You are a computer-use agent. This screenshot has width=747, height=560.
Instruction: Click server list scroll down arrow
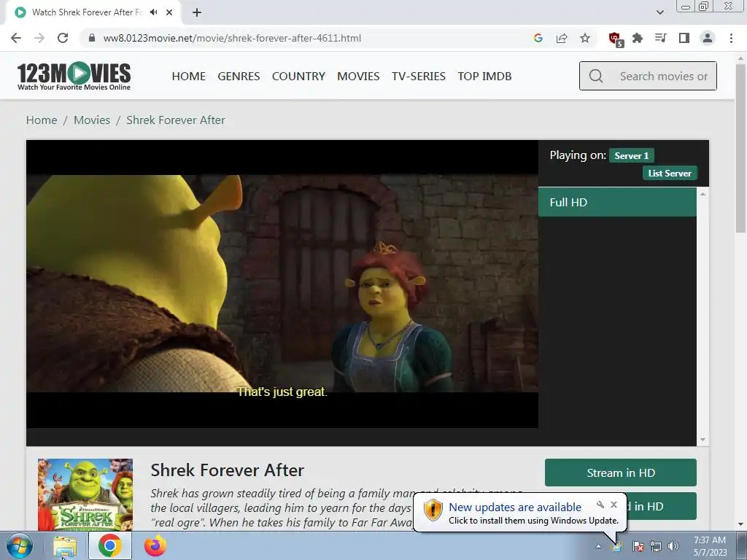click(x=703, y=440)
